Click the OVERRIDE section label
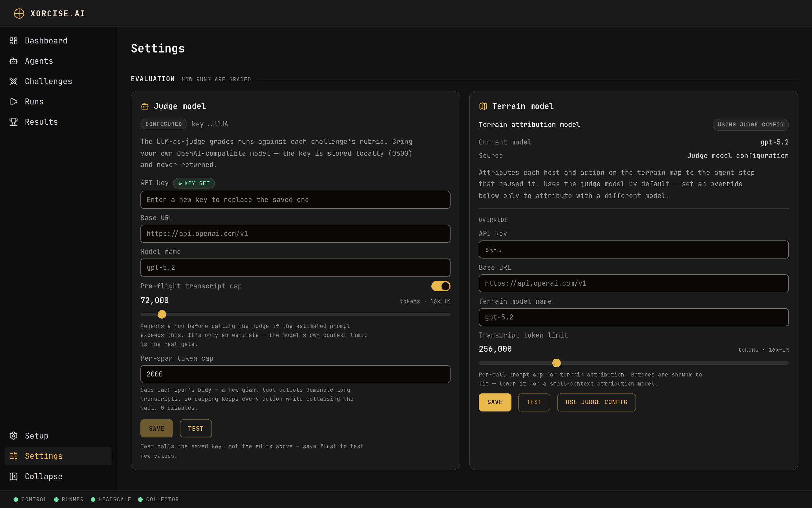Image resolution: width=812 pixels, height=508 pixels. tap(493, 220)
